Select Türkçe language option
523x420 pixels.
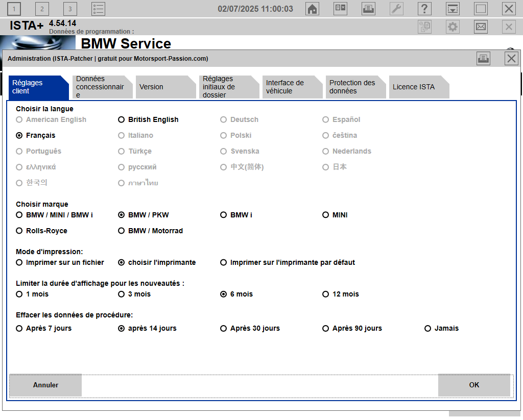coord(135,152)
